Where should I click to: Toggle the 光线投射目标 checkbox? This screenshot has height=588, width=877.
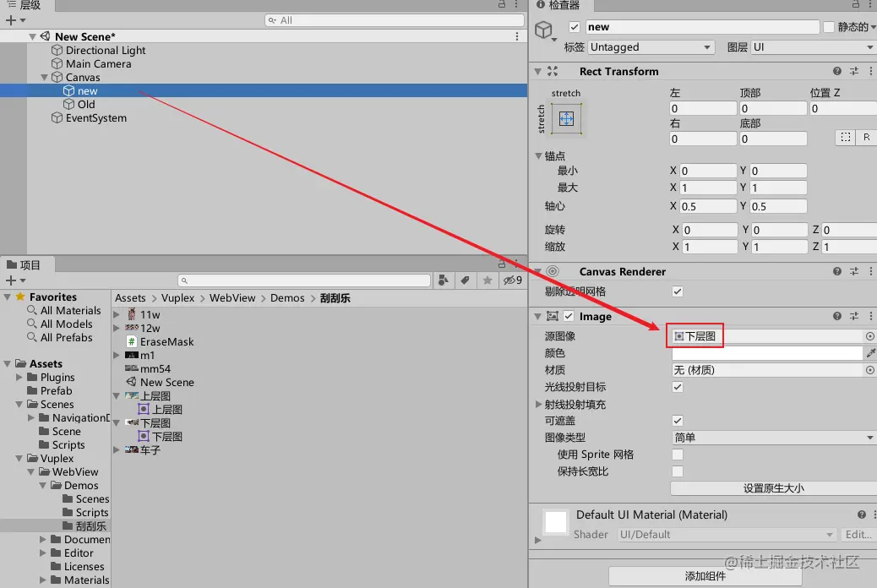tap(678, 387)
